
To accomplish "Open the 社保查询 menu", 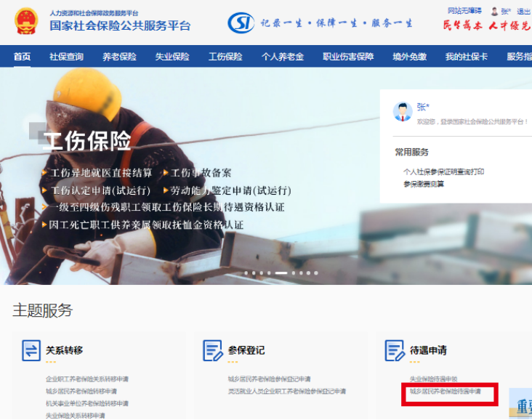I will [66, 57].
